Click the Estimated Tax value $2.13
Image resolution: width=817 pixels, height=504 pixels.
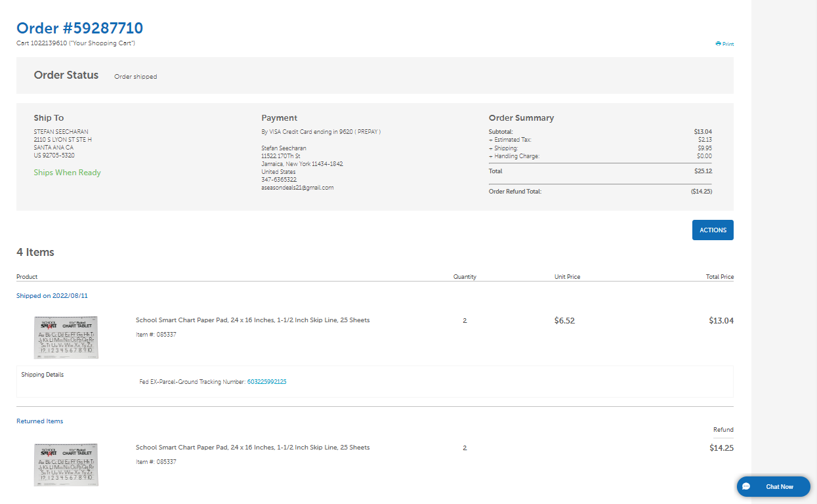click(x=705, y=140)
